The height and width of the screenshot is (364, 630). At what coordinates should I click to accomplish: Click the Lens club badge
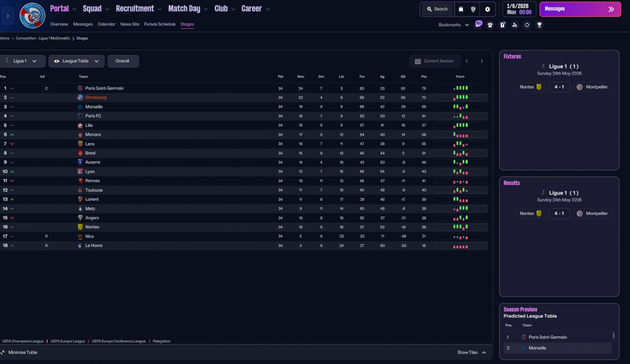[x=80, y=144]
